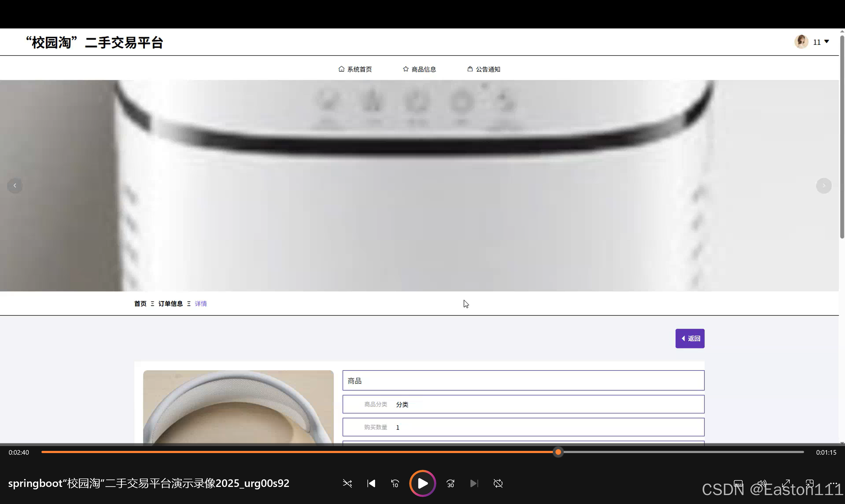Screen dimensions: 845x504
Task: Switch to mini player view
Action: 810,483
